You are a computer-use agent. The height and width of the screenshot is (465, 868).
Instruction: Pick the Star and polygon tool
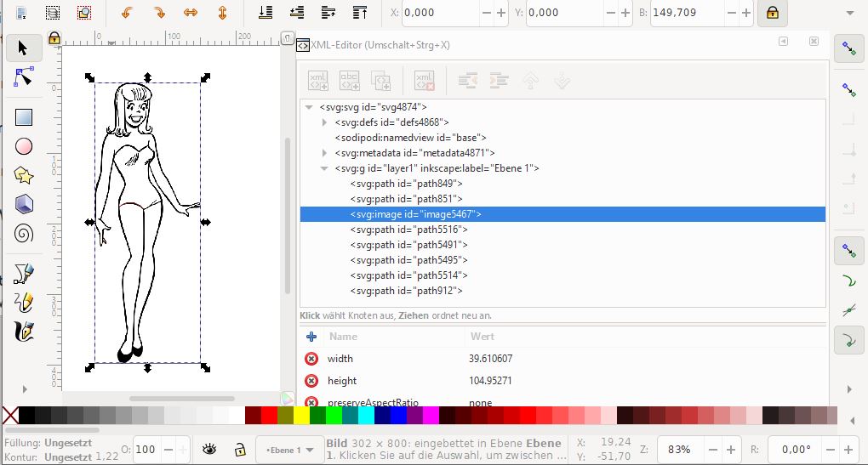pos(24,175)
